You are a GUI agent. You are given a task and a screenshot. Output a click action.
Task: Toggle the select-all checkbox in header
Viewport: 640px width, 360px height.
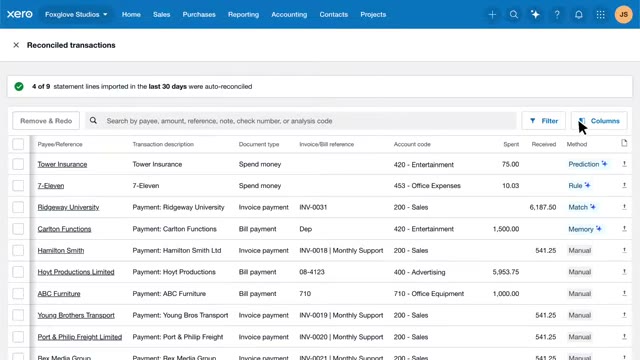18,144
